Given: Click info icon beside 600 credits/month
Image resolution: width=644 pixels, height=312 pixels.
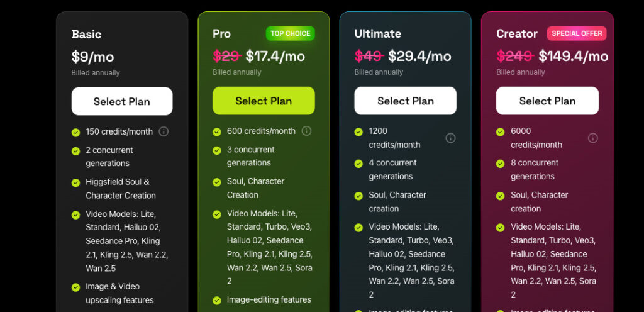Looking at the screenshot, I should coord(306,131).
